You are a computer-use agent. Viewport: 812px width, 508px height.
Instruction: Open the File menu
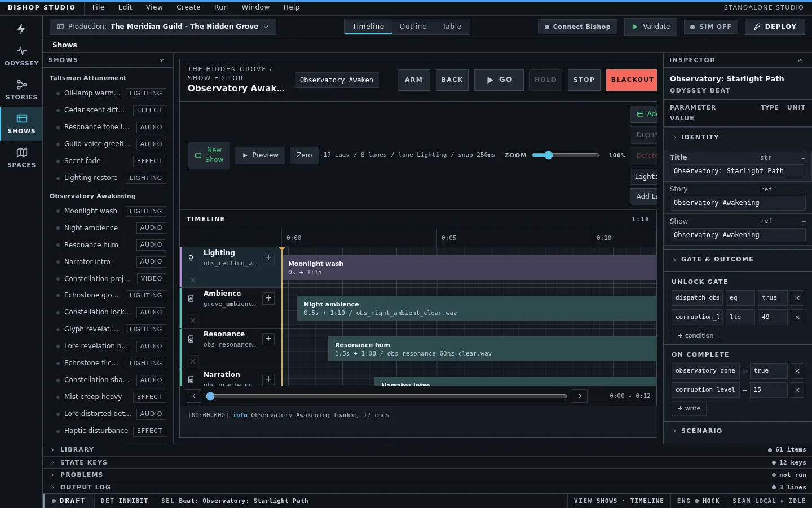98,7
